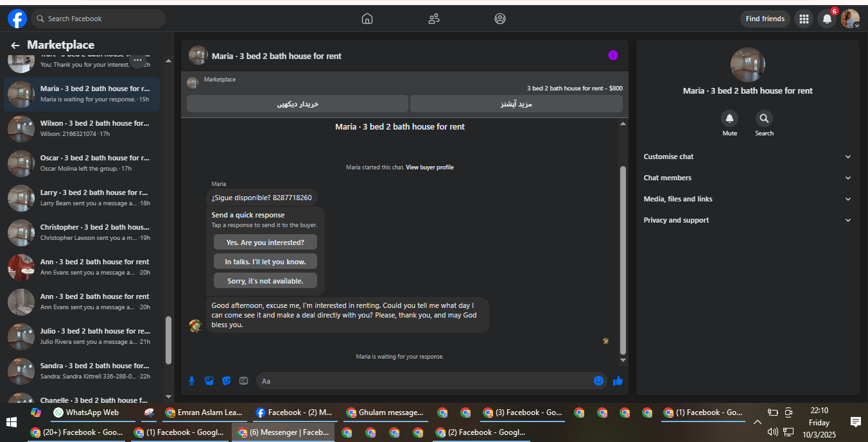Send quick response Yes. Are you interested?

click(x=265, y=242)
